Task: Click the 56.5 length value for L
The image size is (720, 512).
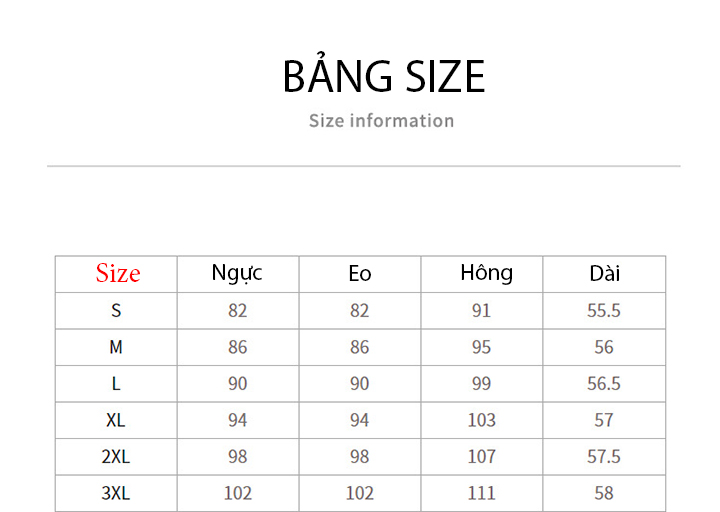Action: pyautogui.click(x=604, y=383)
